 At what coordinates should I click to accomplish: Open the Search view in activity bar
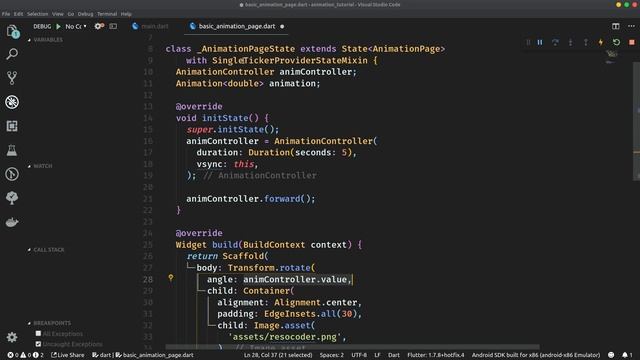coord(12,54)
